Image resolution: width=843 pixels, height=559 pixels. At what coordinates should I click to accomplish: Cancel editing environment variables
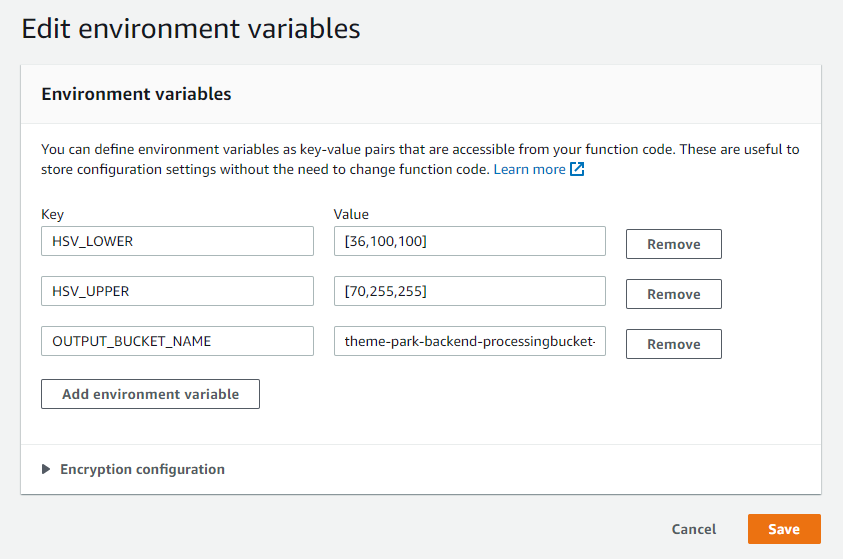pos(694,529)
